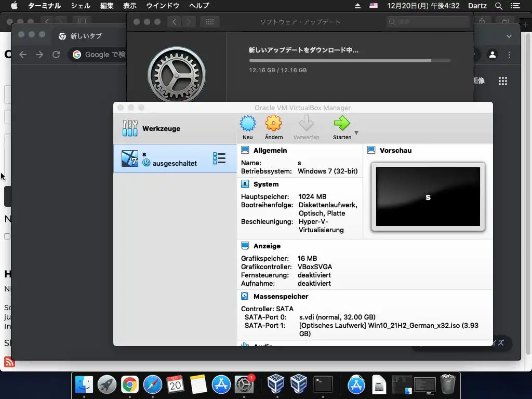Click the Win10_21H2_German_x32.iso optical drive entry
This screenshot has width=532, height=399.
pos(389,329)
